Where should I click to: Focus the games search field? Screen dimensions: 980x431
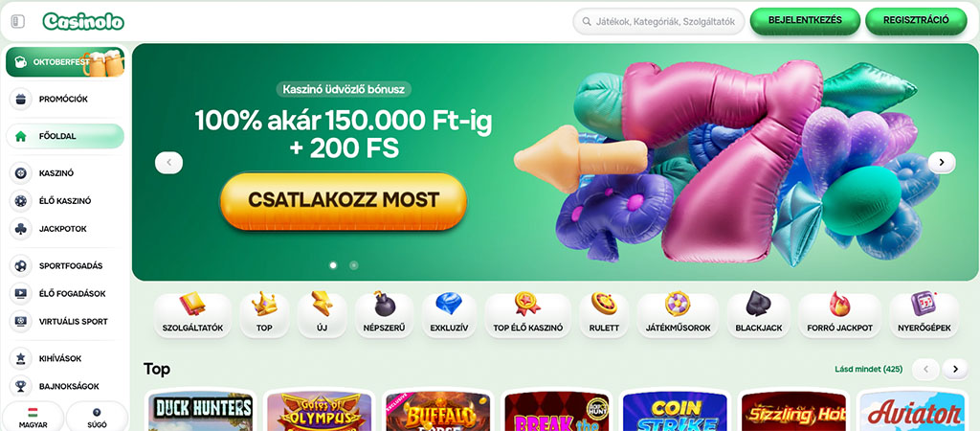tap(658, 21)
